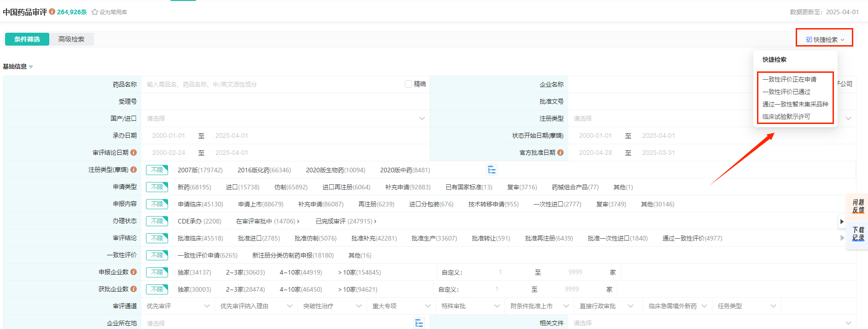Open tree list icon in 企业所在地 field

419,323
